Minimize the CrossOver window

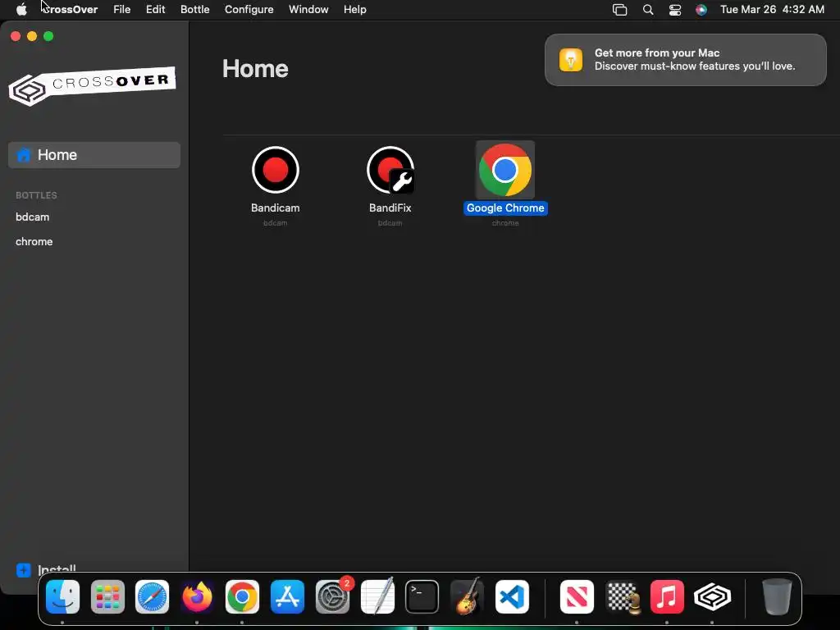[x=32, y=36]
